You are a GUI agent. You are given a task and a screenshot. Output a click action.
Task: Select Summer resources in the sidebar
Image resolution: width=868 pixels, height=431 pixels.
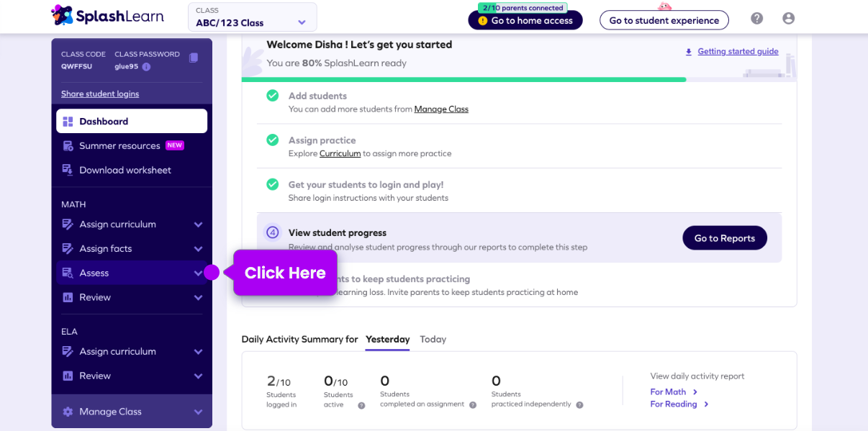119,146
